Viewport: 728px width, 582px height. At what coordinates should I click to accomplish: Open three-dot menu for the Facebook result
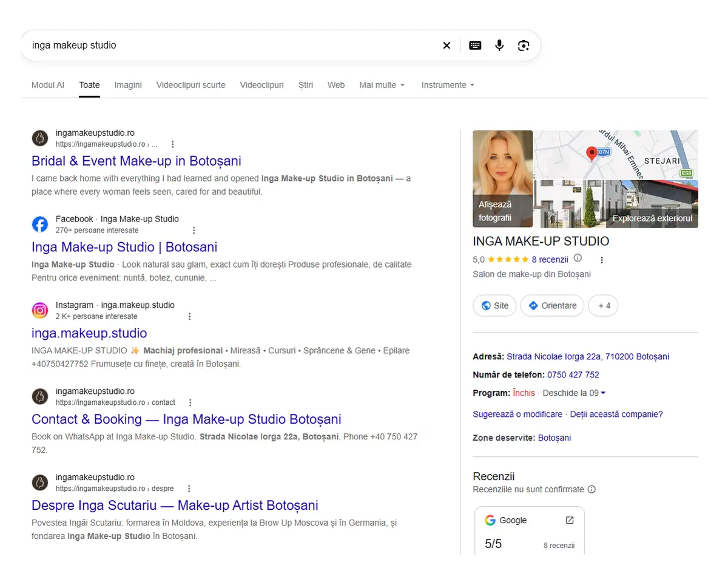click(194, 231)
